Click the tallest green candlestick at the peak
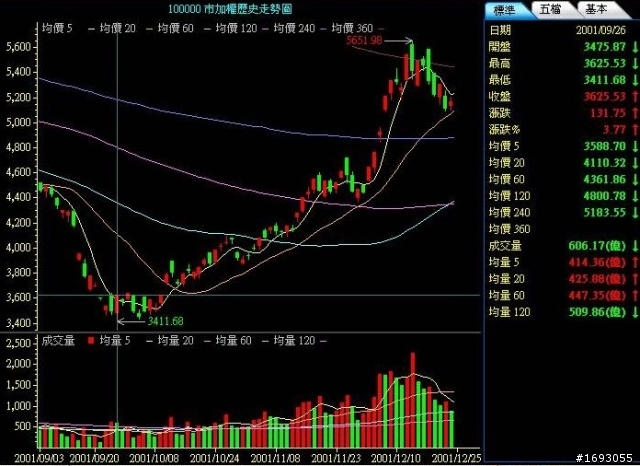This screenshot has width=640, height=466. click(412, 57)
